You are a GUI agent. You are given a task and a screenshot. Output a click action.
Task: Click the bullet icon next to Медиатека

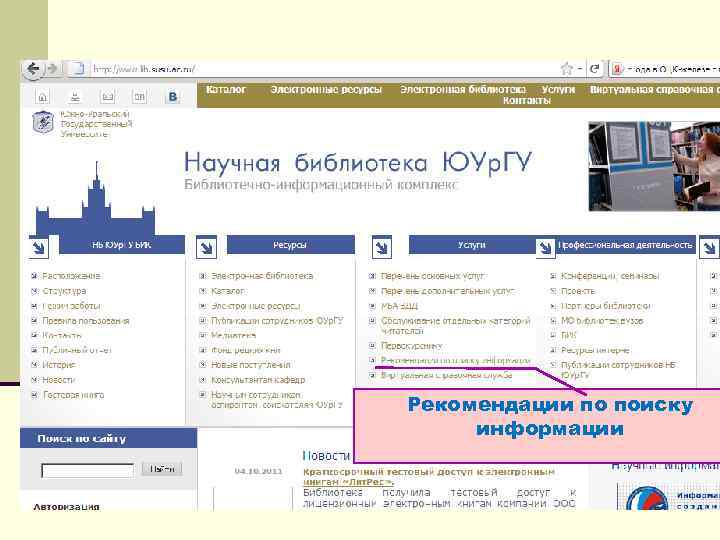tap(203, 336)
